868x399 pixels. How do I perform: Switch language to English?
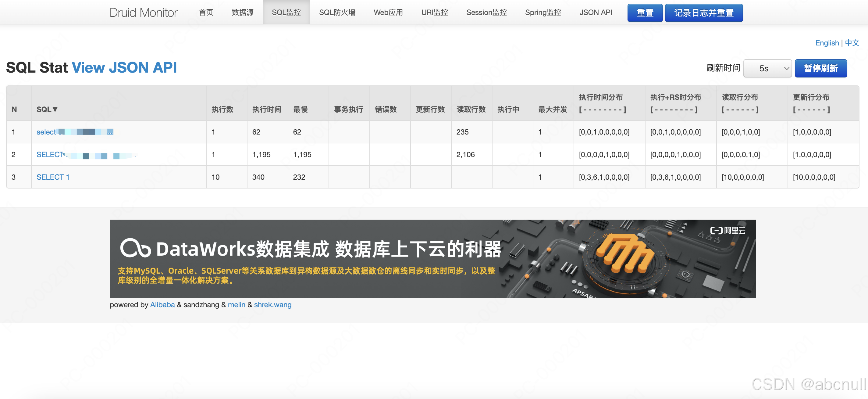point(827,43)
